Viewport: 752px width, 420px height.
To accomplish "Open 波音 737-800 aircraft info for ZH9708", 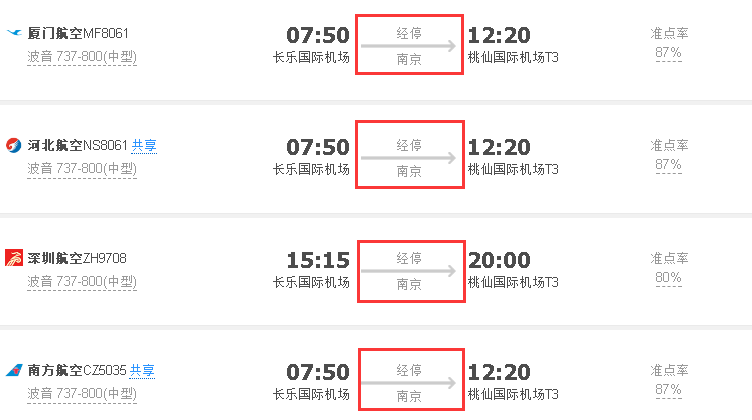I will click(82, 282).
